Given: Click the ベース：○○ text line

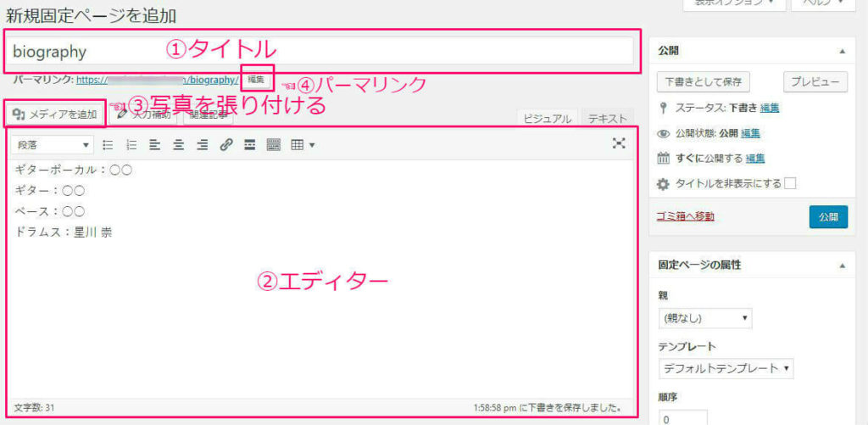Looking at the screenshot, I should (48, 212).
